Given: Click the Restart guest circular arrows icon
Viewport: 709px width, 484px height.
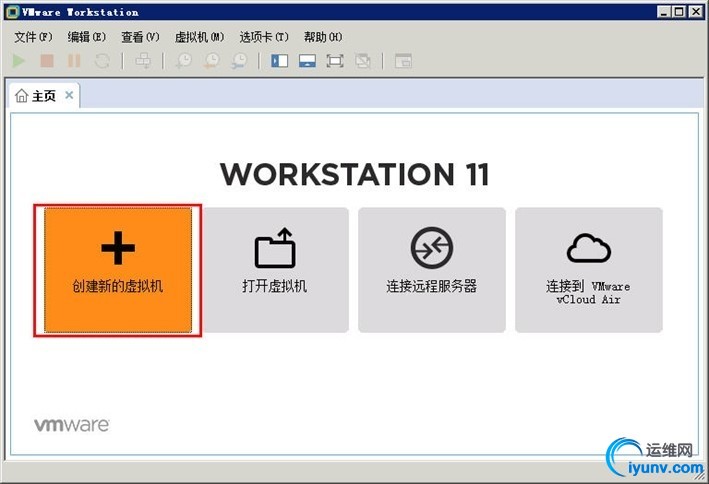Looking at the screenshot, I should click(x=102, y=61).
